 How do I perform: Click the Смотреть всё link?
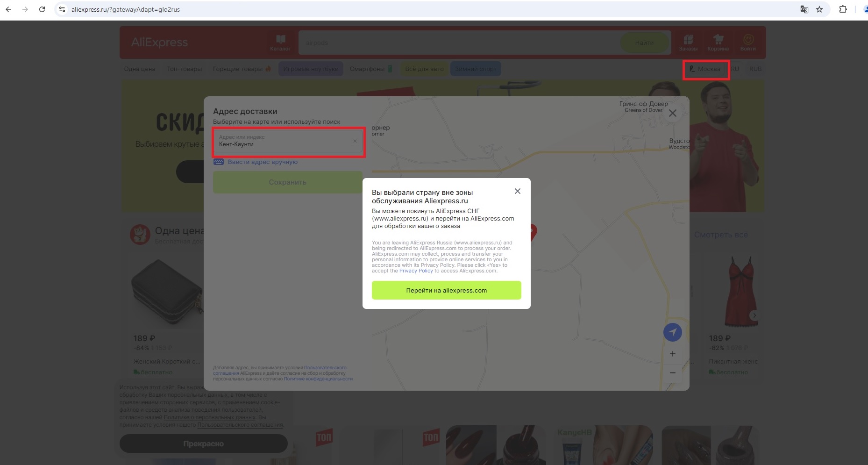721,235
